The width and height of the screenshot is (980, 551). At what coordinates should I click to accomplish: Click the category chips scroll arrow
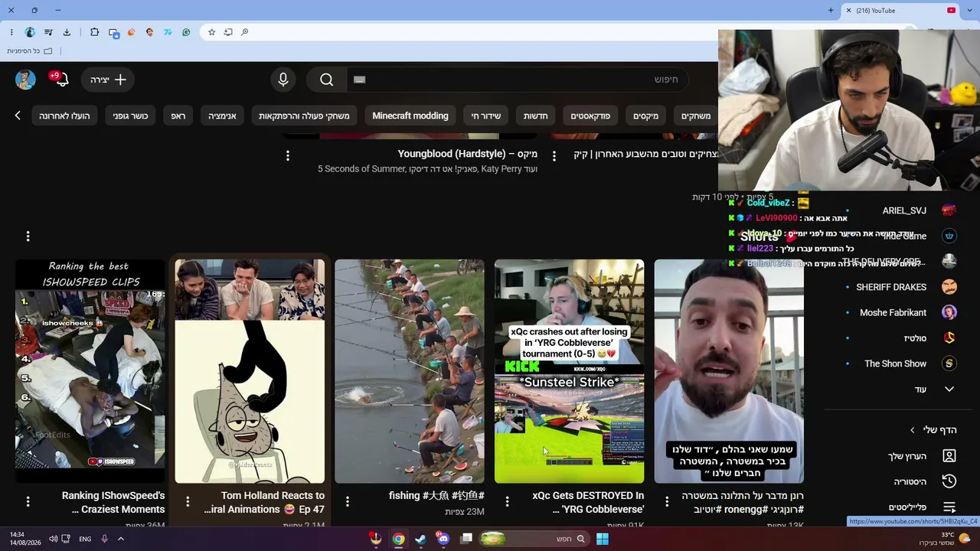pyautogui.click(x=18, y=116)
